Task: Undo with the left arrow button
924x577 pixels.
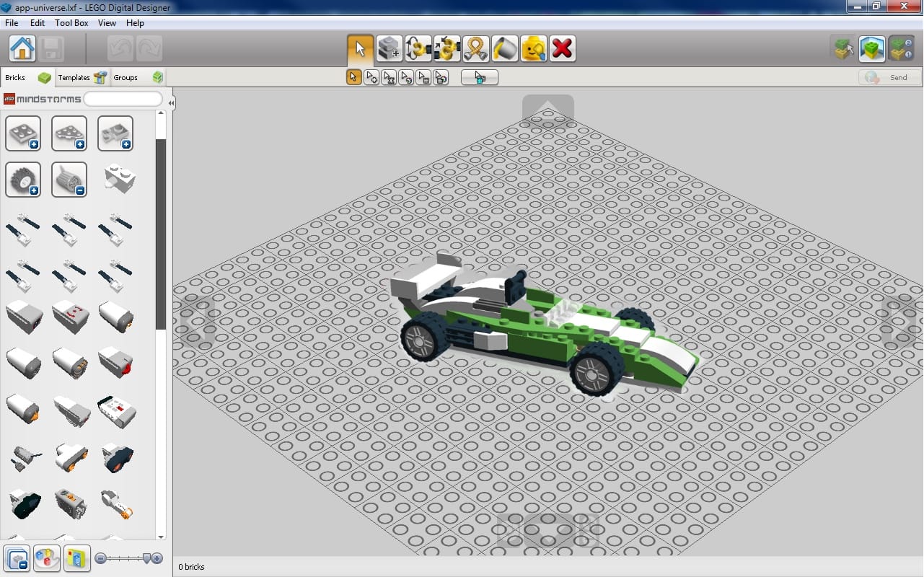Action: (x=120, y=49)
